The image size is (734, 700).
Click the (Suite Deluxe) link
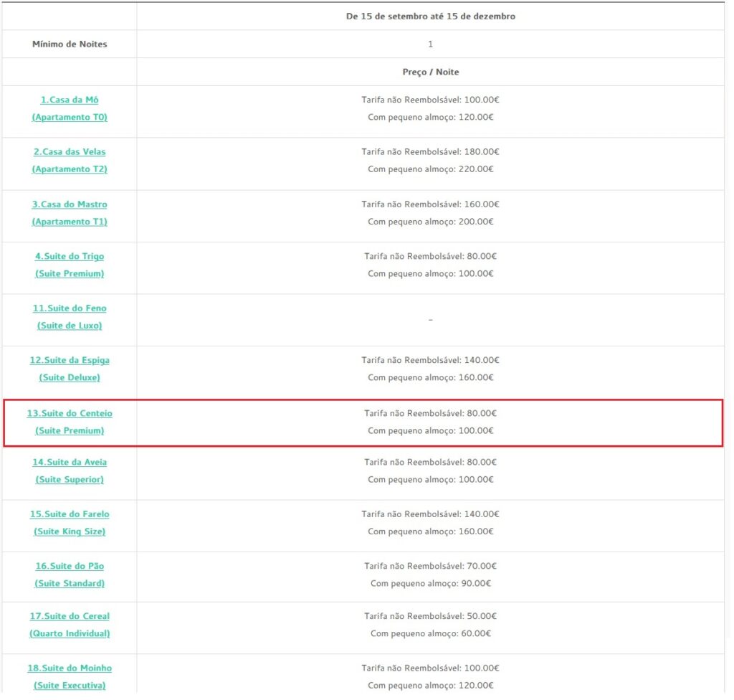70,378
